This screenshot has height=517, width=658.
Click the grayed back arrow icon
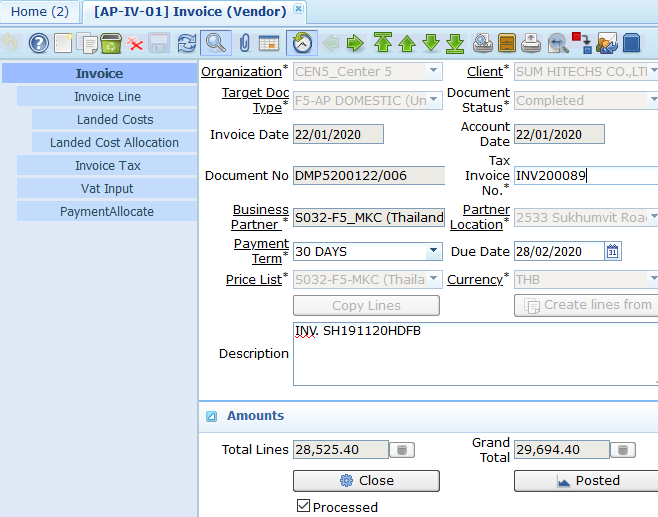click(x=331, y=43)
